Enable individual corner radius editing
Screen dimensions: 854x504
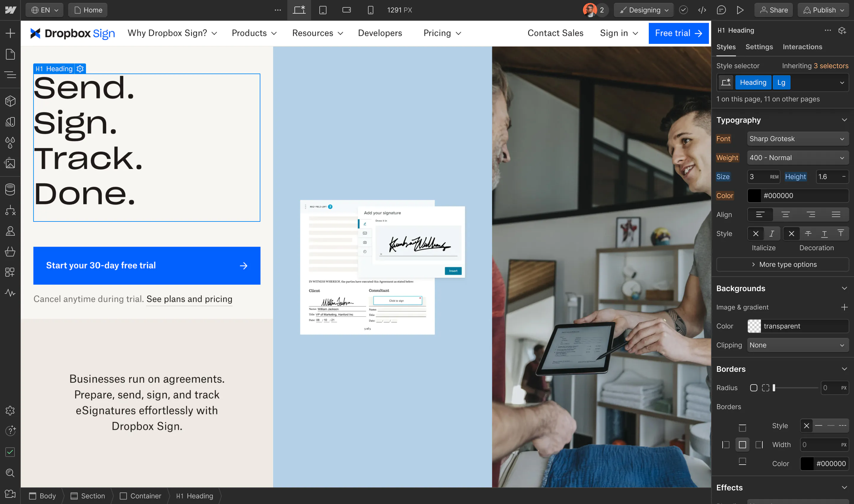coord(766,387)
